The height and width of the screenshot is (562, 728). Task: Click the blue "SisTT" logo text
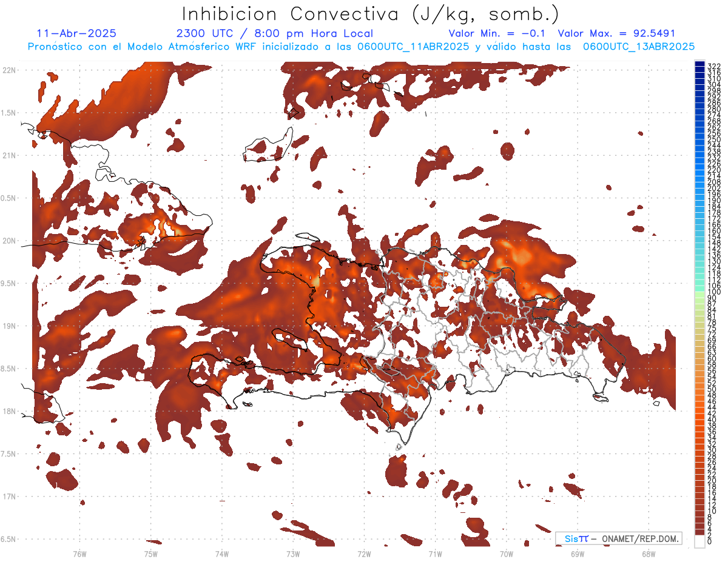click(576, 538)
